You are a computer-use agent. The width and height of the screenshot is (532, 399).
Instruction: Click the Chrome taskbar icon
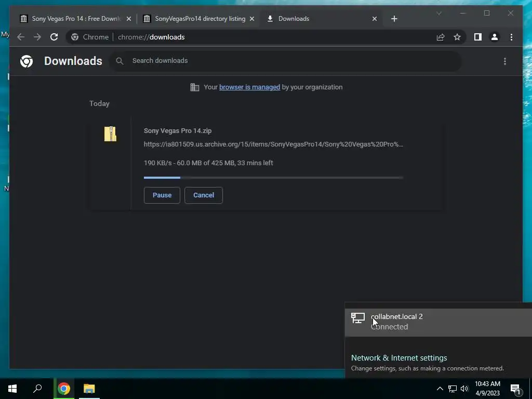(x=64, y=389)
